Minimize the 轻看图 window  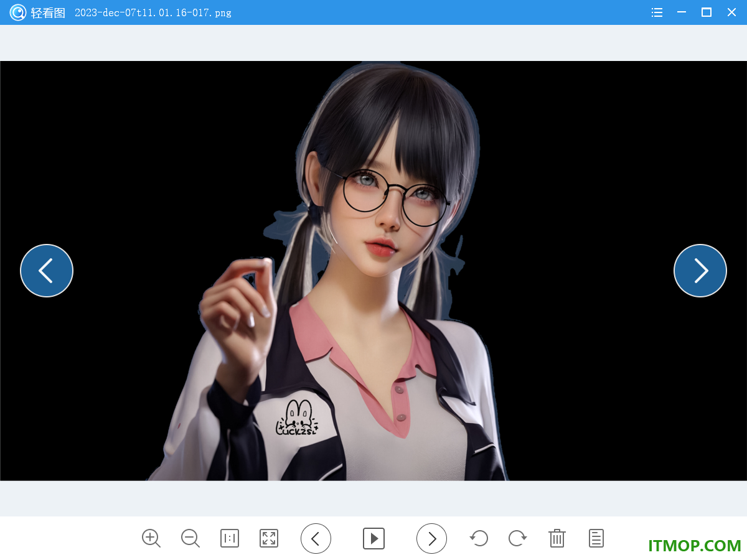pyautogui.click(x=682, y=12)
